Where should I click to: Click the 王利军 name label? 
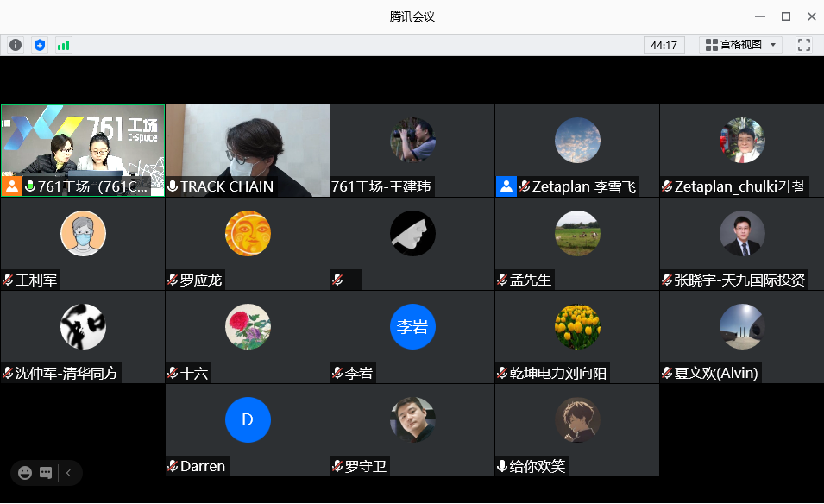36,280
